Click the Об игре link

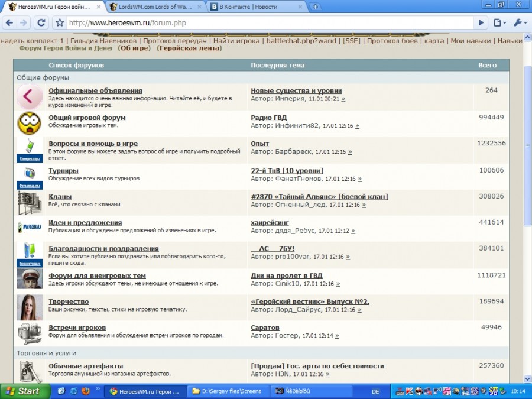point(134,48)
